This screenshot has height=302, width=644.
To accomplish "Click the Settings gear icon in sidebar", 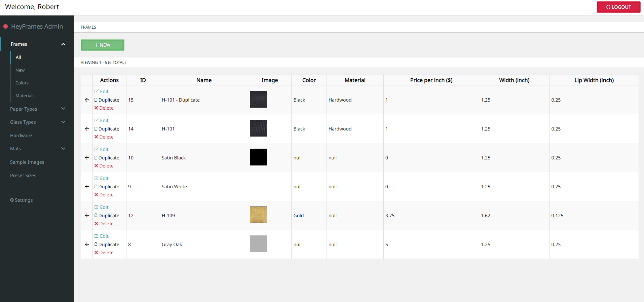I will [12, 200].
